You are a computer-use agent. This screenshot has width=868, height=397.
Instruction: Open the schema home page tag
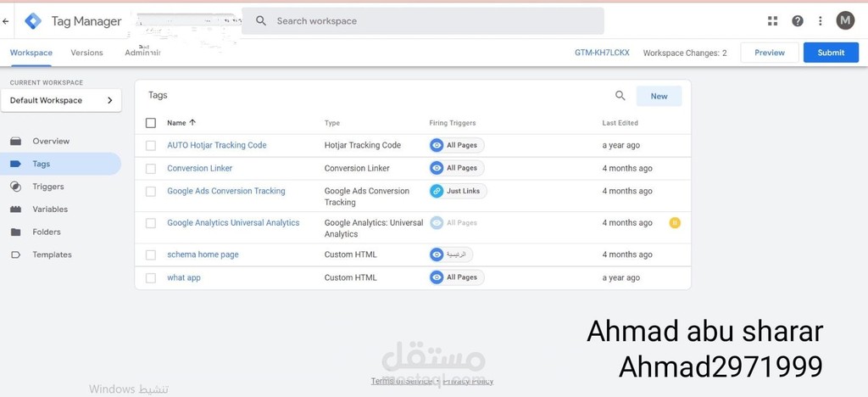[x=203, y=254]
